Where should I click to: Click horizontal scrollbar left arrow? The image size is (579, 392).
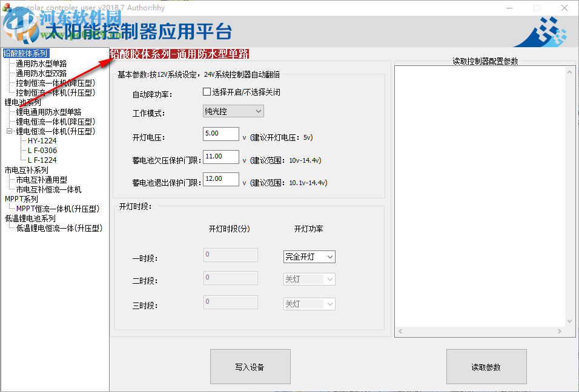pyautogui.click(x=400, y=331)
